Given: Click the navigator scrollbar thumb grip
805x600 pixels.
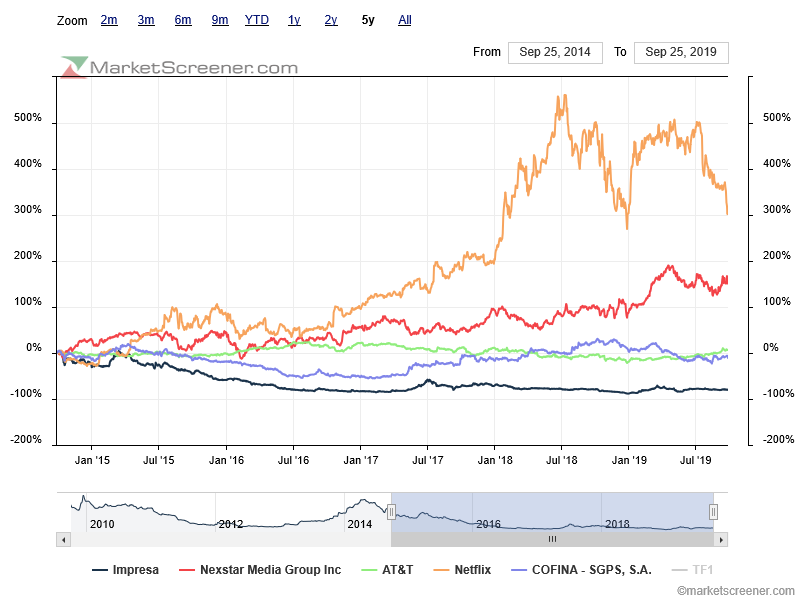Looking at the screenshot, I should [x=552, y=539].
